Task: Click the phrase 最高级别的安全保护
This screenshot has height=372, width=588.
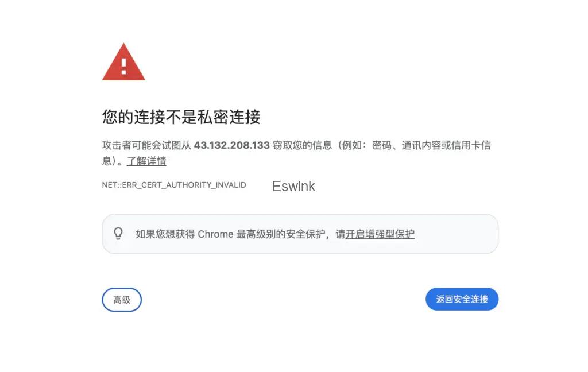Action: [280, 234]
